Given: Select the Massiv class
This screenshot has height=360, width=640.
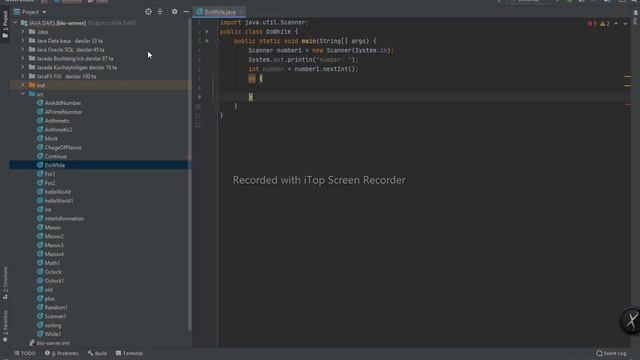Looking at the screenshot, I should [x=53, y=227].
